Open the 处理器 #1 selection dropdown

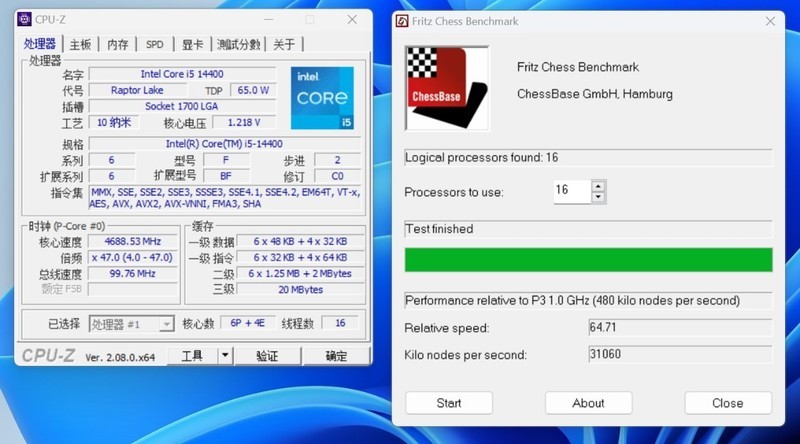pos(132,324)
